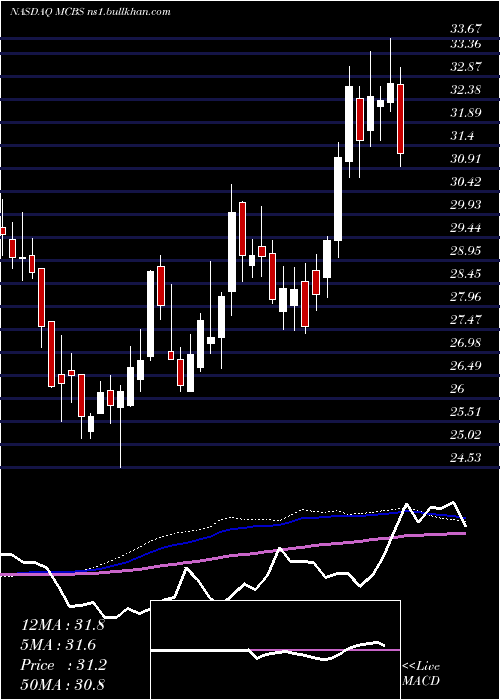This screenshot has height=700, width=500.
Task: Click the 27.47 price axis label
Action: (x=466, y=320)
